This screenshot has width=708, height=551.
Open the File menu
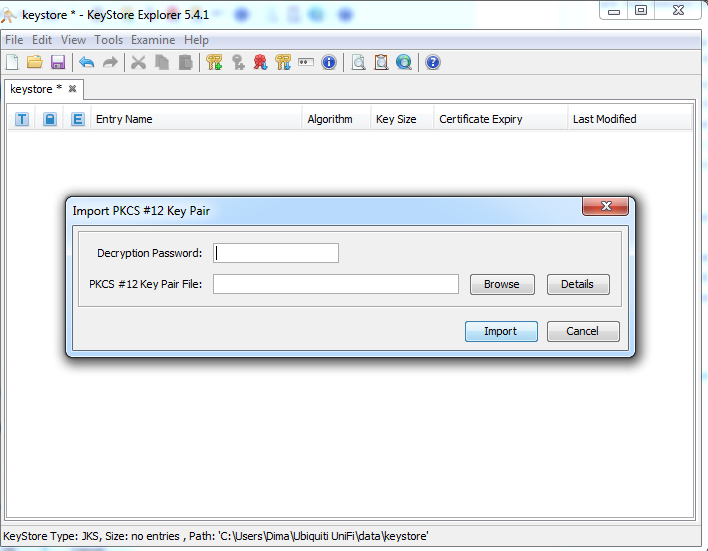point(14,40)
